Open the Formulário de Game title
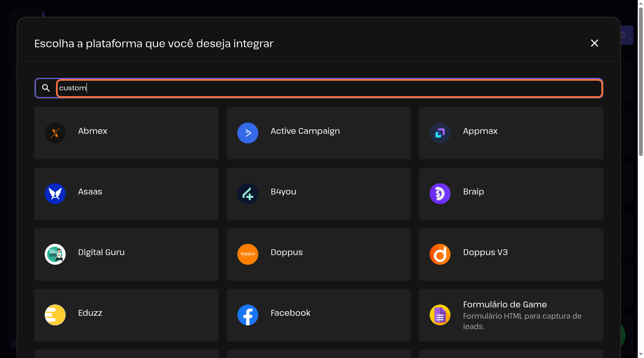This screenshot has width=644, height=358. click(505, 304)
